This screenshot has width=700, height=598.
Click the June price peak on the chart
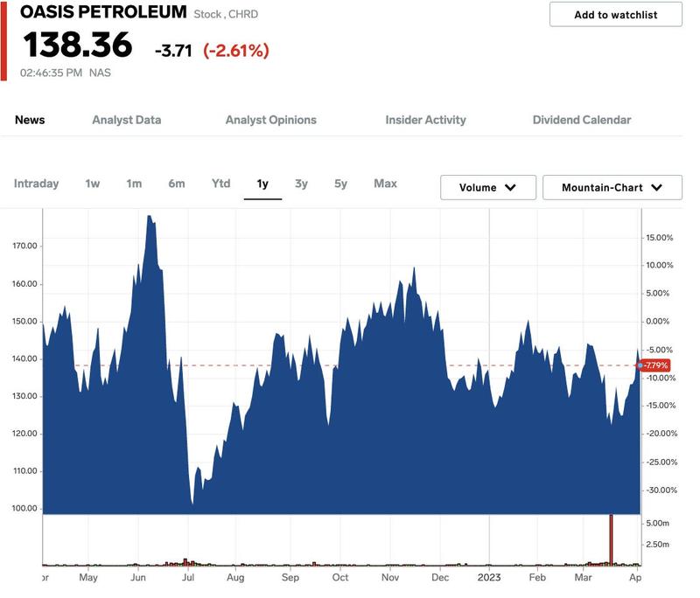click(149, 217)
